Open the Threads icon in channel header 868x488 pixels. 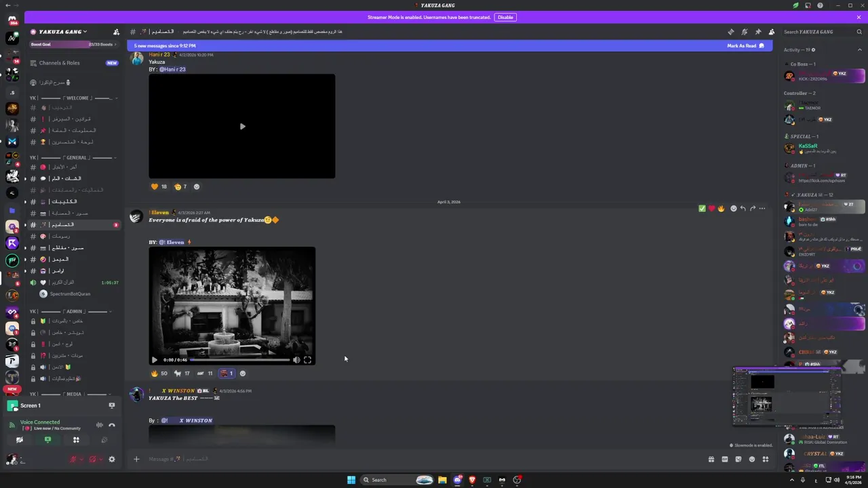pos(730,32)
